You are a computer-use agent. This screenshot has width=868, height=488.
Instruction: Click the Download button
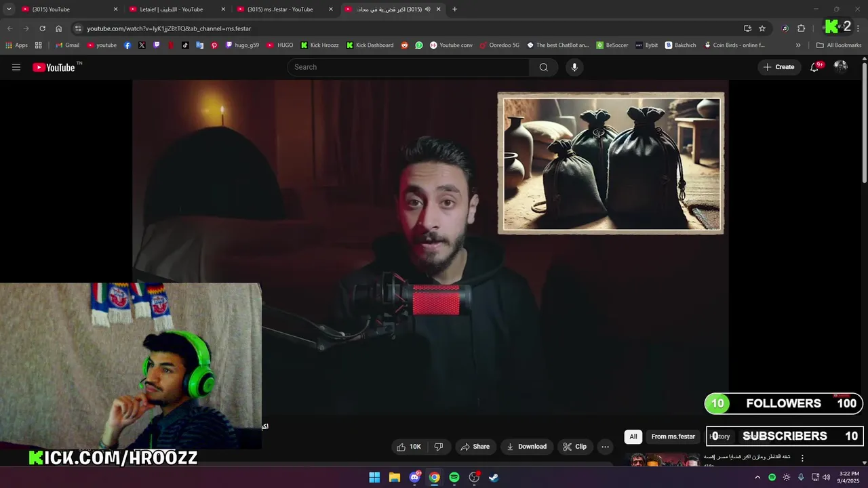(527, 447)
